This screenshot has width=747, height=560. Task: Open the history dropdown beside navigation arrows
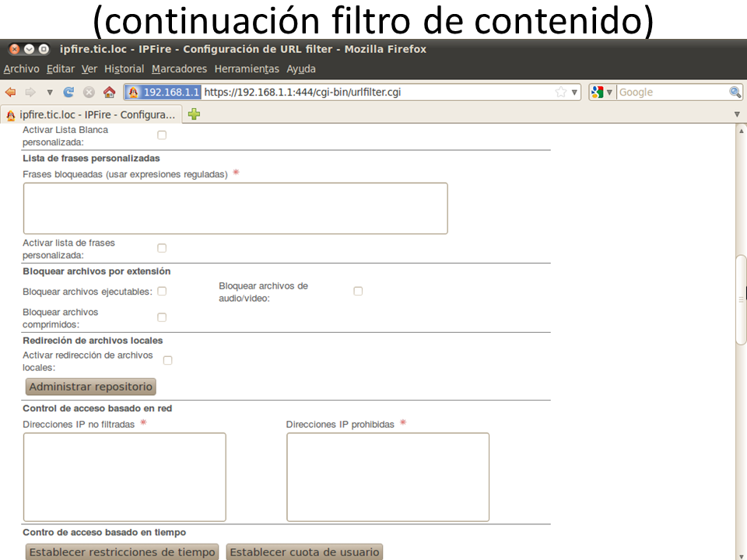[x=50, y=92]
